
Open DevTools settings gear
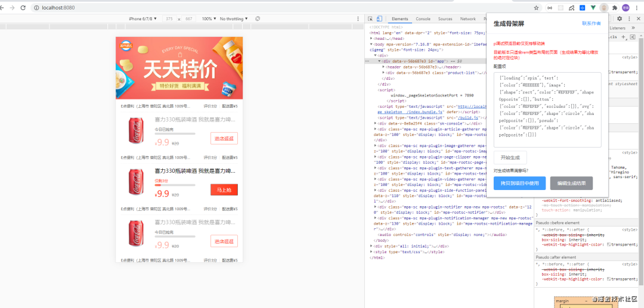tap(620, 19)
